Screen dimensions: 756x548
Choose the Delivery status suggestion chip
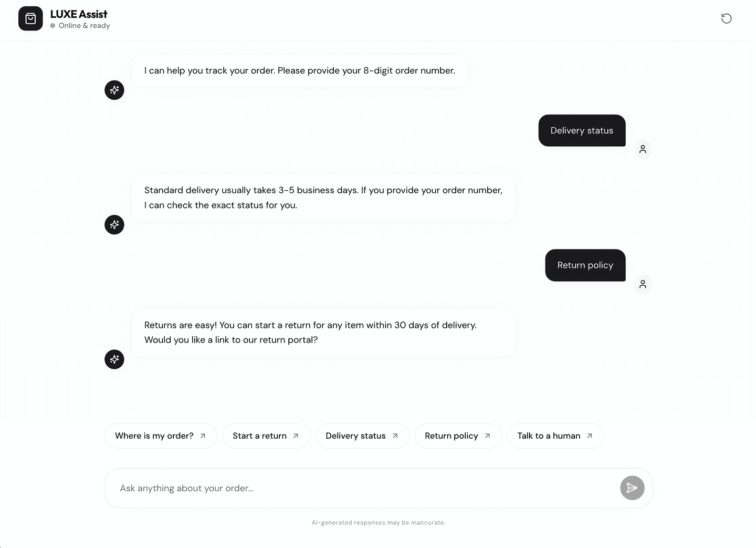tap(362, 436)
